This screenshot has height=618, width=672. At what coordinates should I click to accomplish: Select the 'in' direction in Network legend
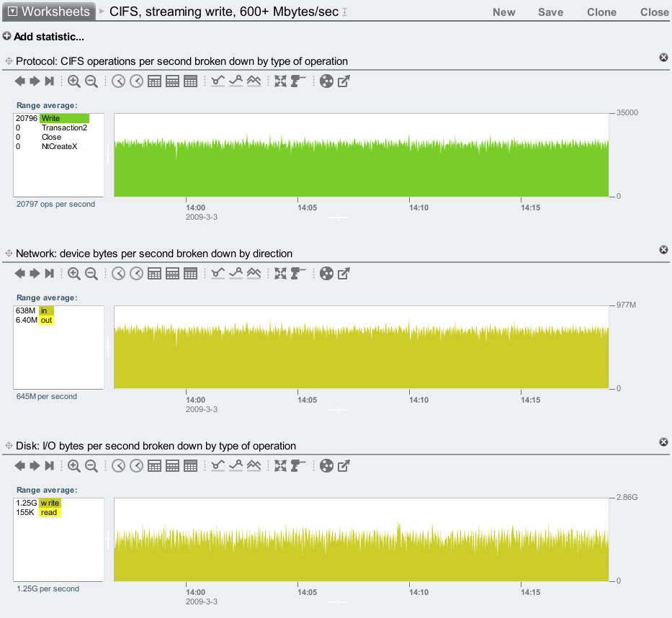click(x=44, y=310)
